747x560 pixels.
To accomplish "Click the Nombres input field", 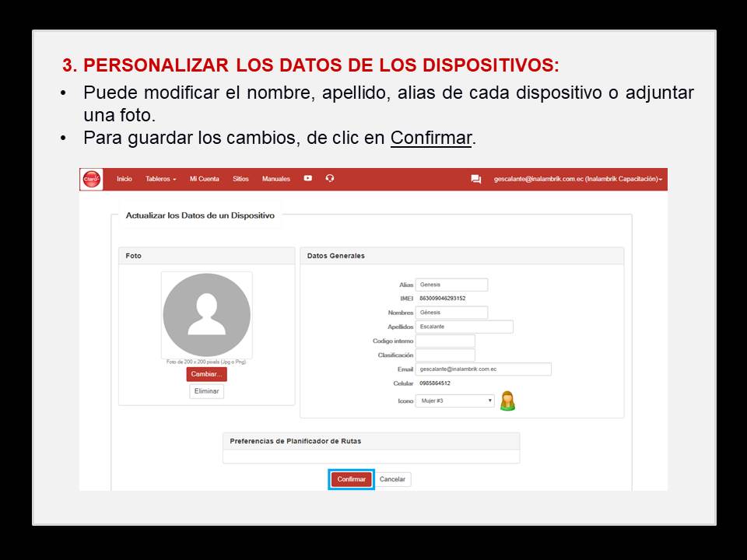I will 451,313.
